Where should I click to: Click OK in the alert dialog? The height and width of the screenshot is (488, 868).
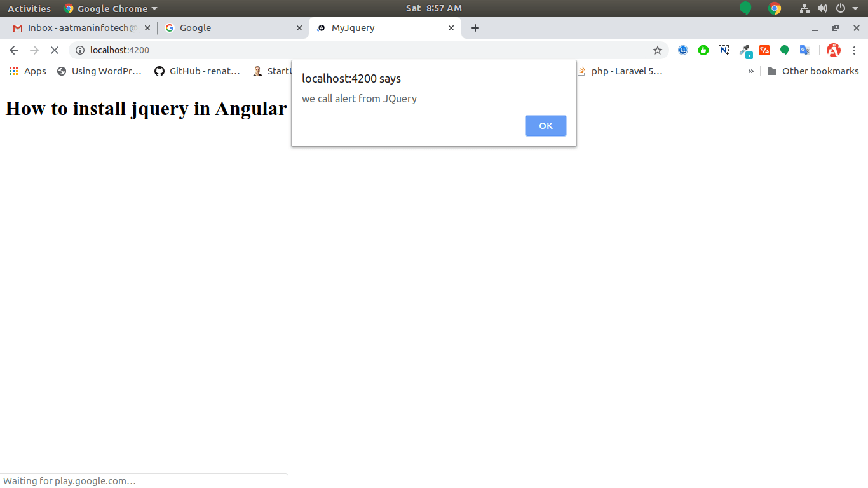click(545, 126)
